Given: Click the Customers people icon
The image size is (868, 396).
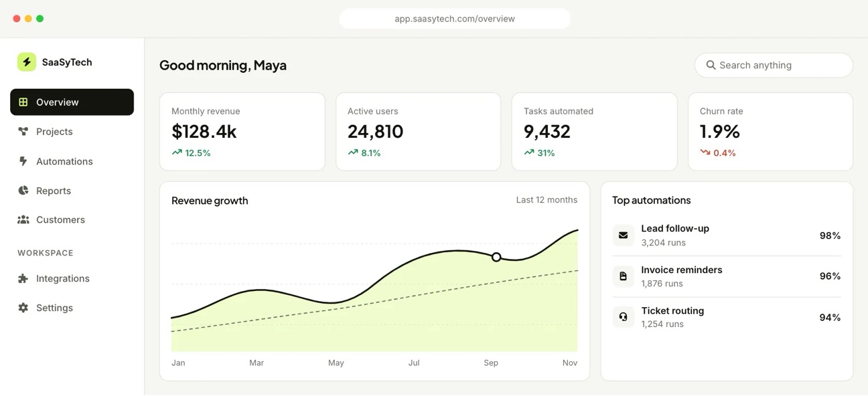Looking at the screenshot, I should pyautogui.click(x=23, y=219).
